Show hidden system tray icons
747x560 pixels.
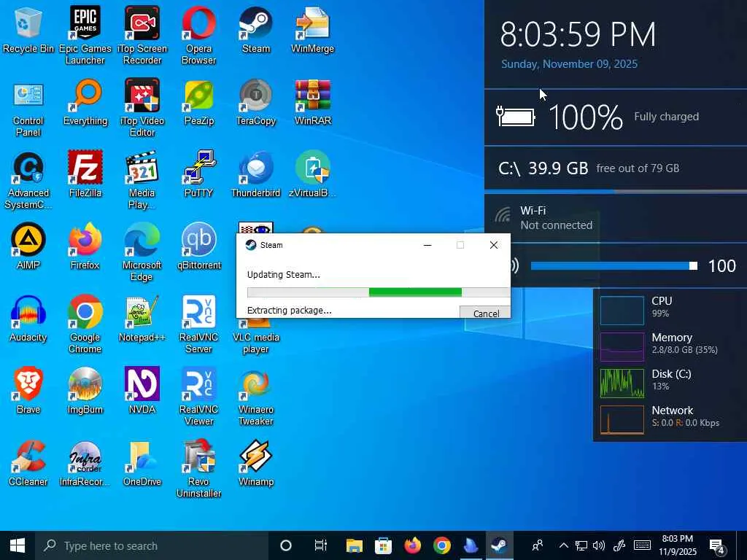(564, 545)
